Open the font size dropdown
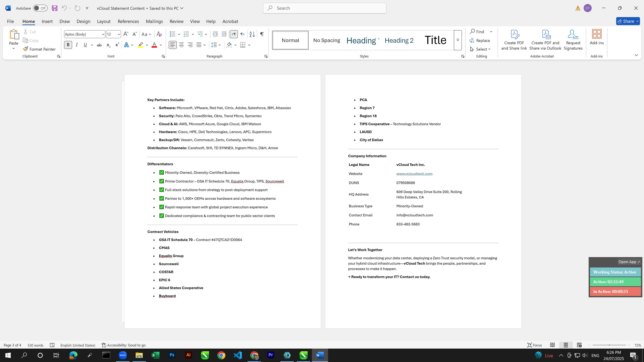This screenshot has width=644, height=362. pos(119,34)
